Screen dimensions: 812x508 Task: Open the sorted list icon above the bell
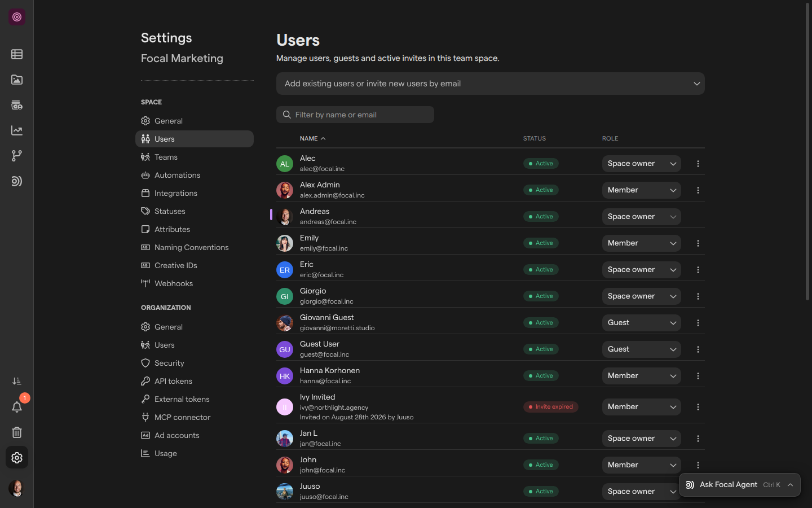(x=17, y=382)
